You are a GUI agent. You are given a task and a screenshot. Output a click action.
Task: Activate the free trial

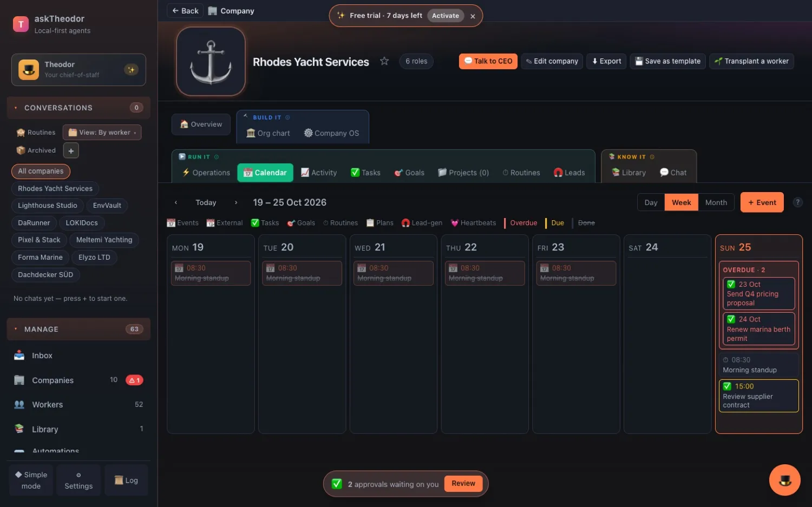pos(446,16)
